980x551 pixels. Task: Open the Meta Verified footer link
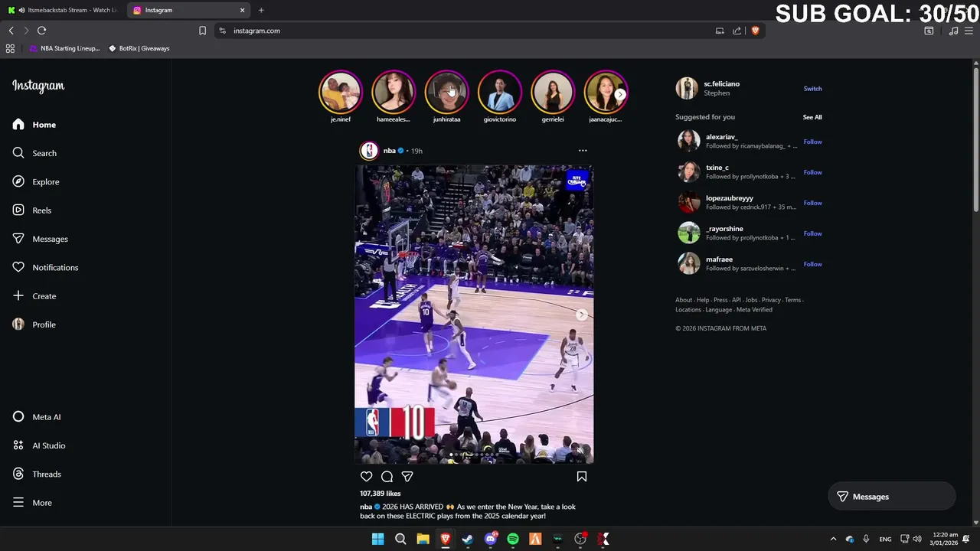[754, 310]
